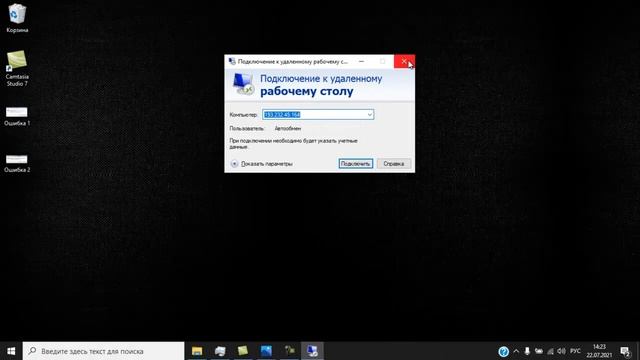640x360 pixels.
Task: Open the volume control tray icon
Action: point(562,351)
